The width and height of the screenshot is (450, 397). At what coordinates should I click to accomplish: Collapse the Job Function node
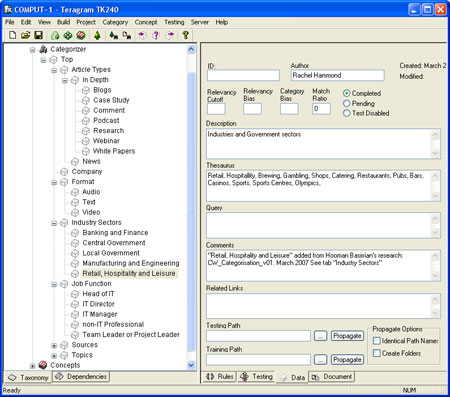pyautogui.click(x=54, y=284)
